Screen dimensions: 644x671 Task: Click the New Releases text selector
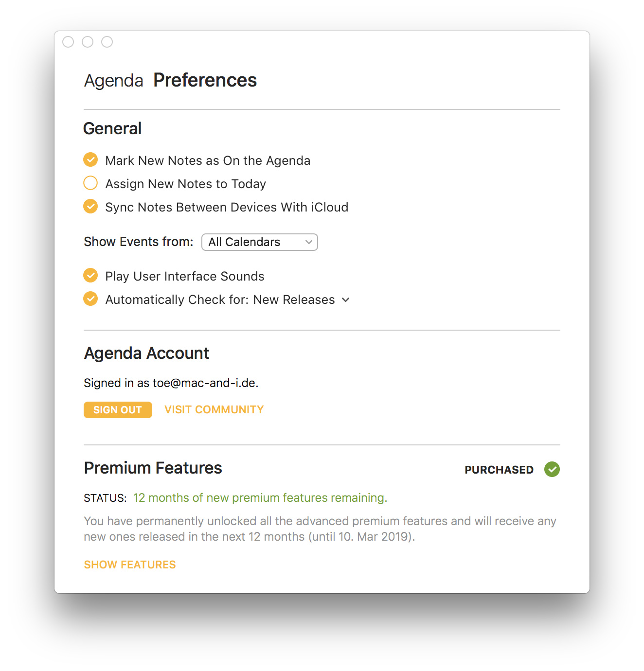[x=294, y=300]
